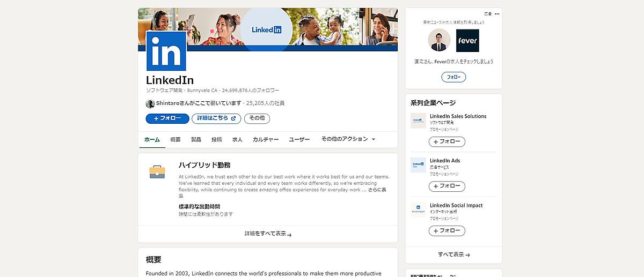Switch to the 概要 tab
This screenshot has height=277, width=644.
coord(175,139)
